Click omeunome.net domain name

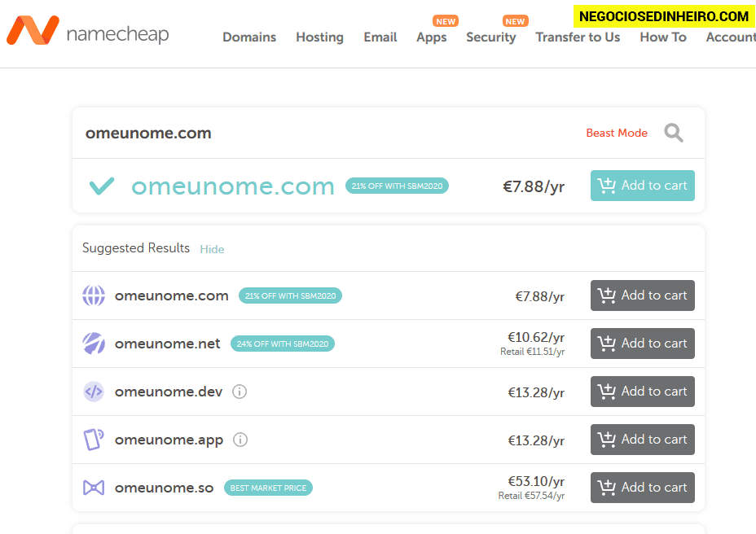pos(167,344)
